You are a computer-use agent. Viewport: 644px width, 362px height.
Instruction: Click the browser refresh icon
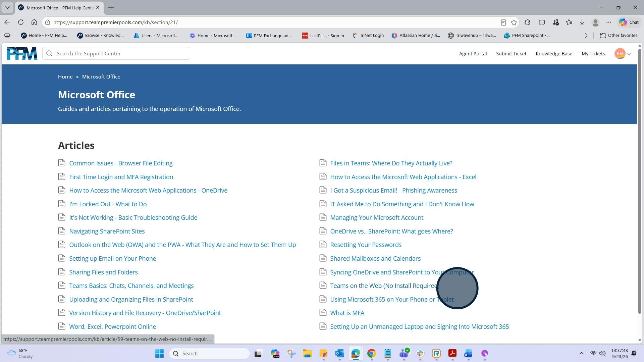(x=21, y=22)
